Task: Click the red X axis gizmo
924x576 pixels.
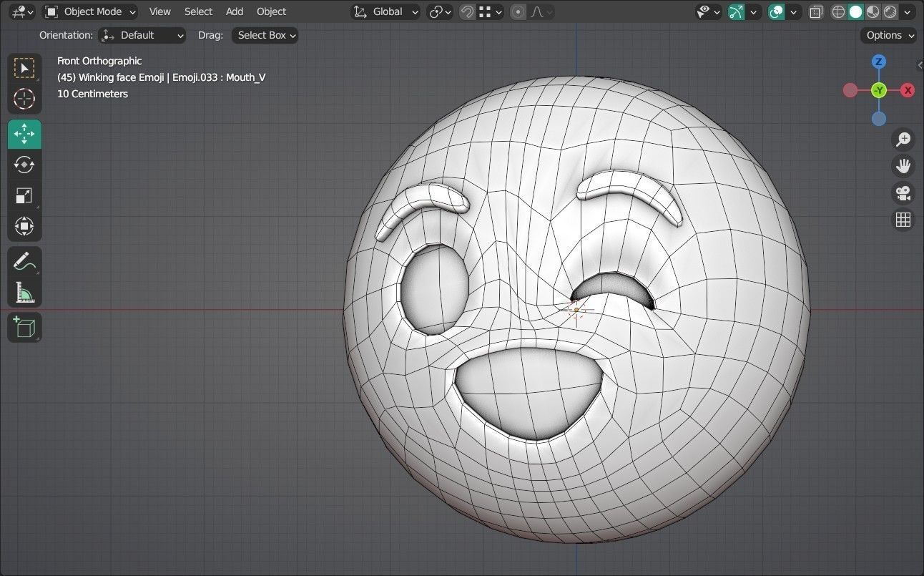Action: tap(908, 90)
